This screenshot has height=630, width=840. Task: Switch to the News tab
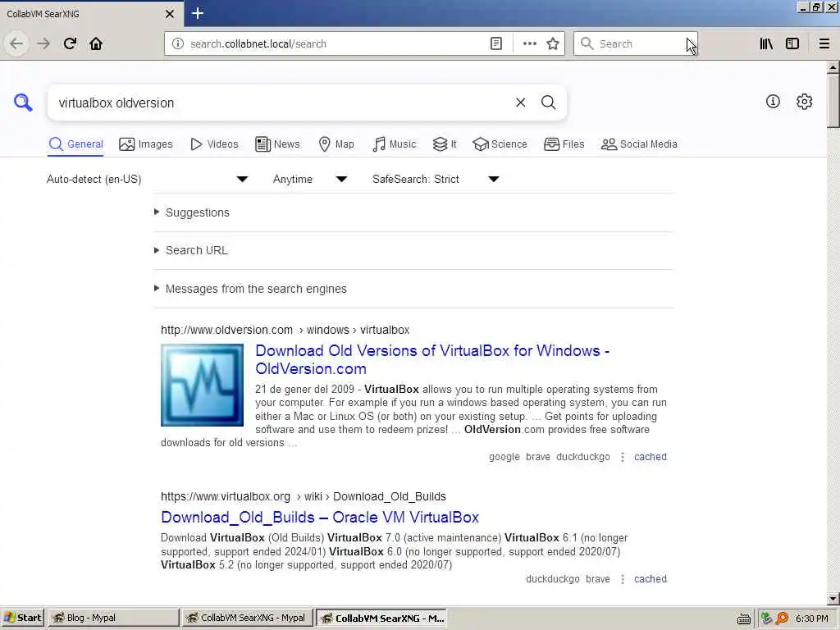pyautogui.click(x=277, y=144)
